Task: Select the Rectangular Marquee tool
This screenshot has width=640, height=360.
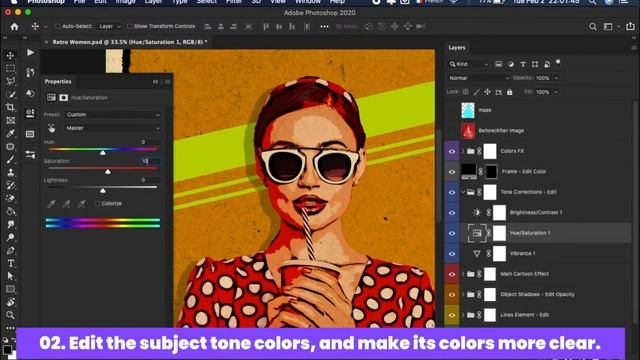Action: (11, 68)
